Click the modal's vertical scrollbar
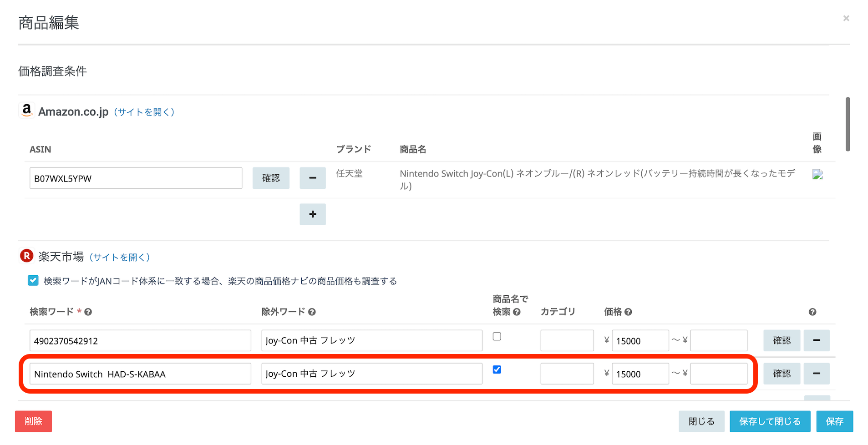The height and width of the screenshot is (445, 868). pyautogui.click(x=848, y=124)
